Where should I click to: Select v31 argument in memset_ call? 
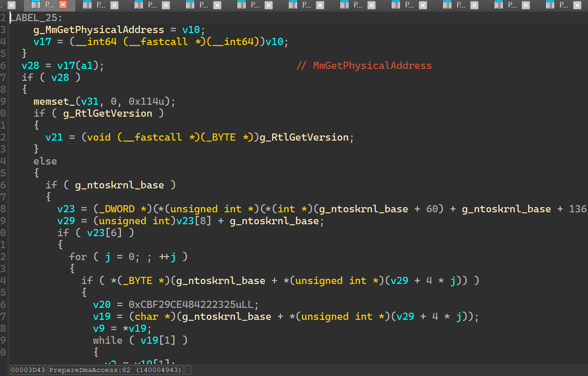click(x=90, y=102)
